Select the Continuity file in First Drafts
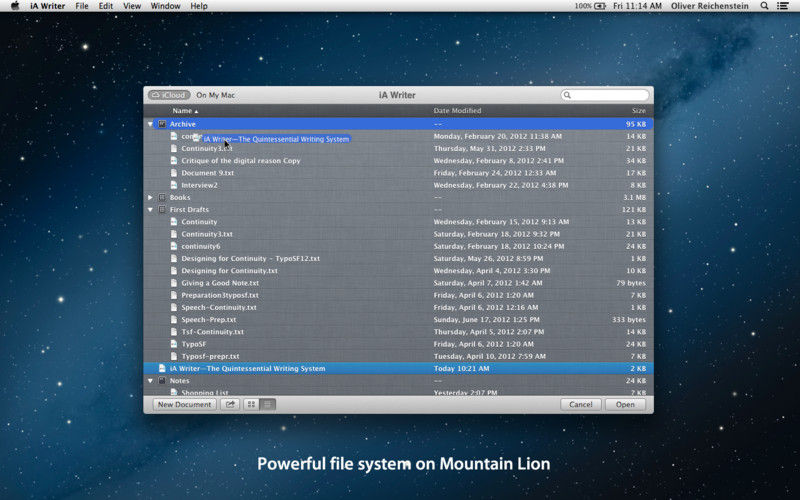 (x=199, y=222)
